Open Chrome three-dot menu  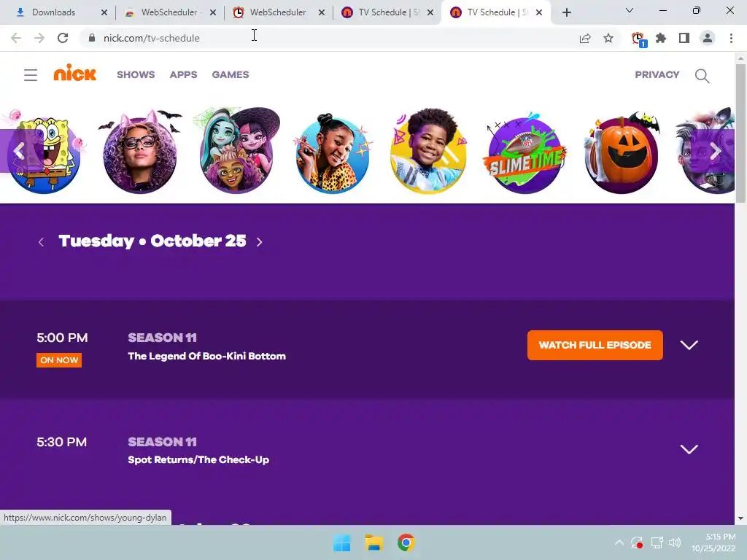(731, 38)
